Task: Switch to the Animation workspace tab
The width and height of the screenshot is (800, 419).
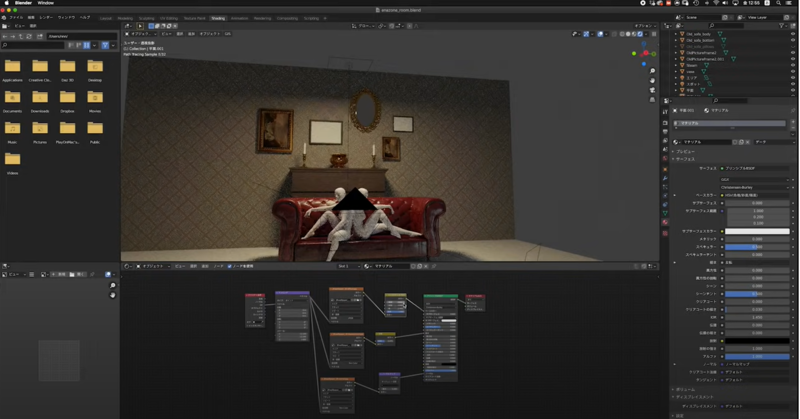Action: click(240, 18)
